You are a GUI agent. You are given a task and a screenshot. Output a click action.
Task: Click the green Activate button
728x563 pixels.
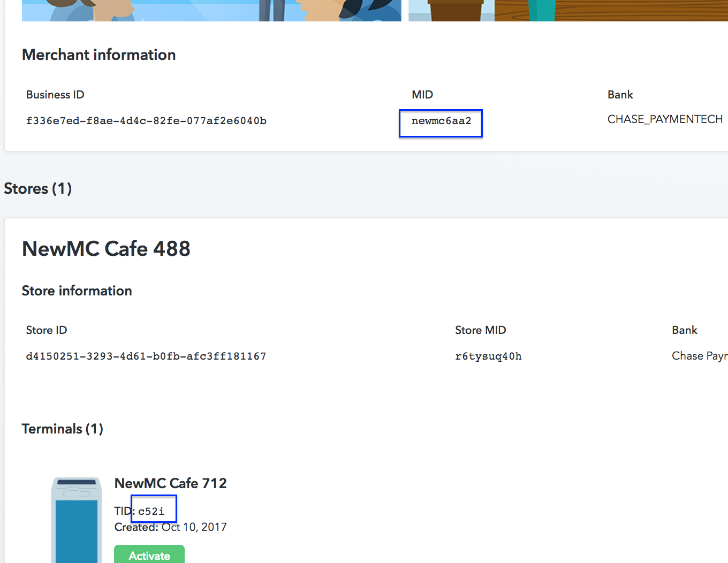(x=149, y=554)
